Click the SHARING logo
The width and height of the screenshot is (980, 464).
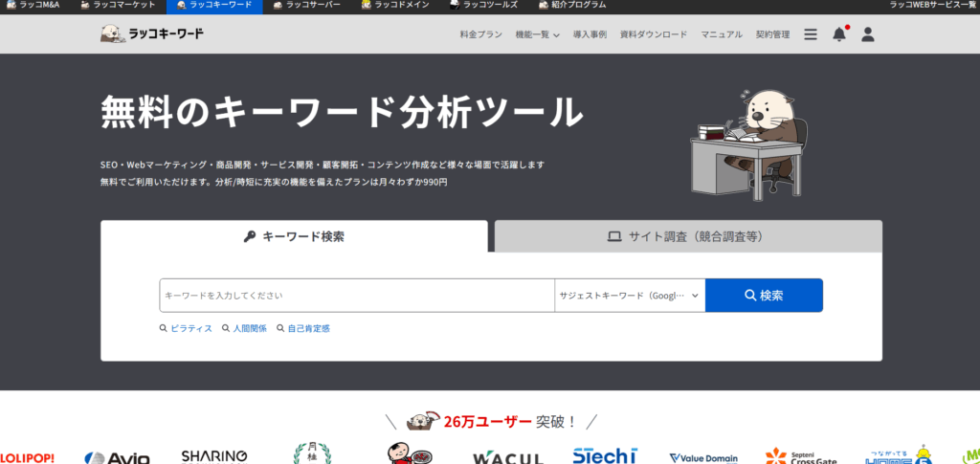214,456
